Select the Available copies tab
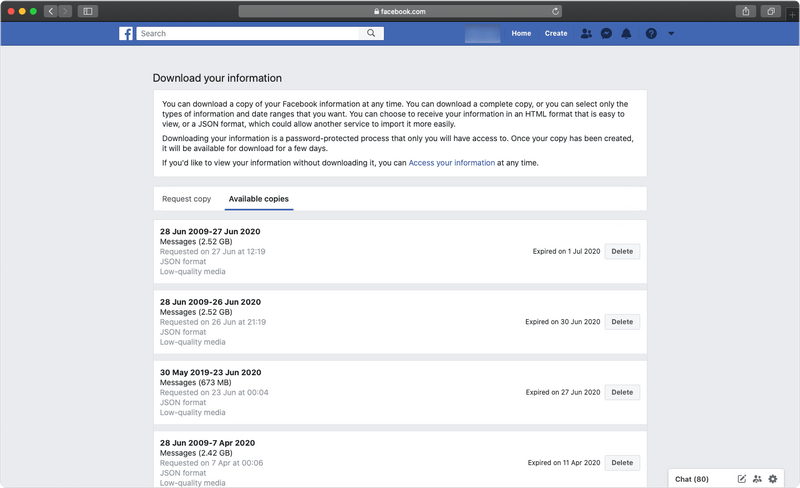Screen dimensions: 800x488 tap(259, 199)
